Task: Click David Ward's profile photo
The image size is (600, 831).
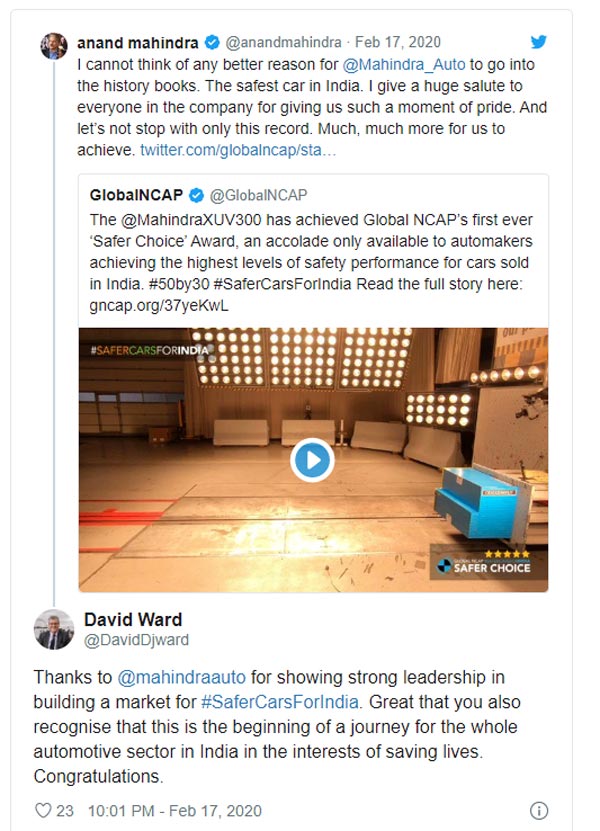Action: (x=54, y=630)
